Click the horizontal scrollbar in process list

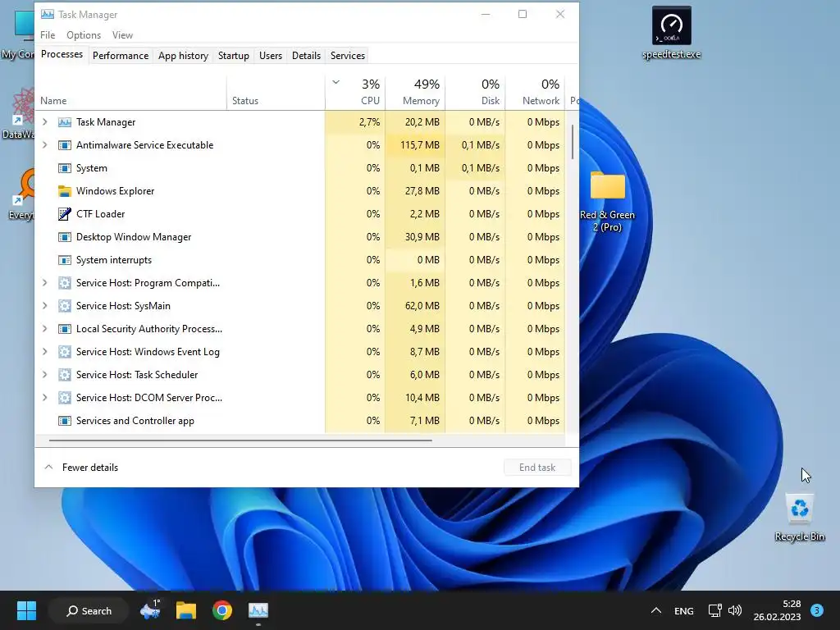coord(240,441)
